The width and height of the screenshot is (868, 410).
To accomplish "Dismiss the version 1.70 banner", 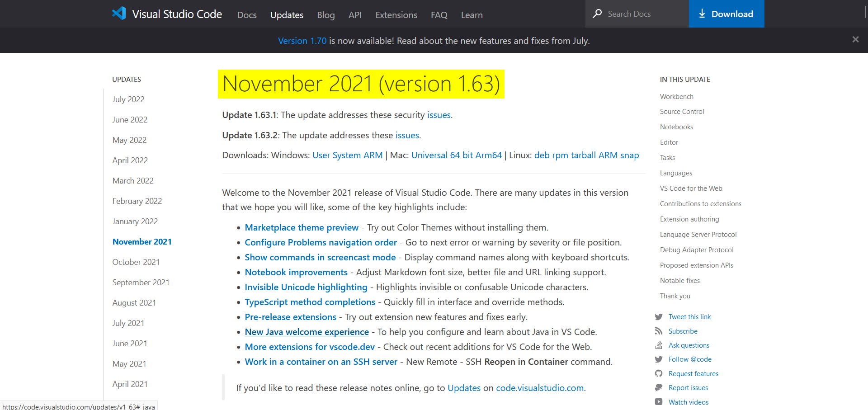I will click(855, 39).
